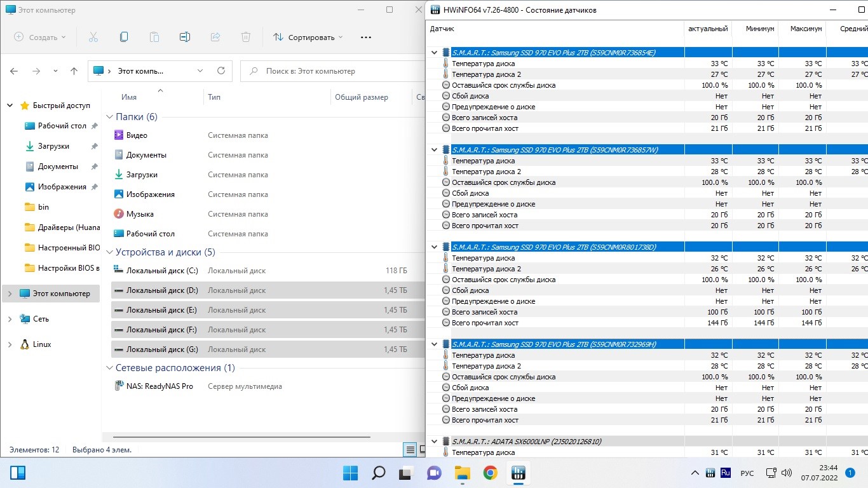Collapse the Samsung SSD S59CNM801738D sensor group
Viewport: 868px width, 488px height.
click(434, 247)
